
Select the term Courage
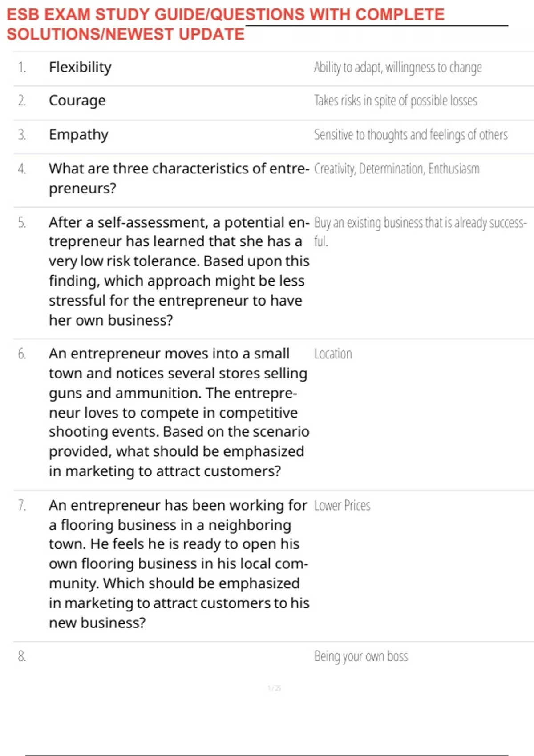point(77,101)
